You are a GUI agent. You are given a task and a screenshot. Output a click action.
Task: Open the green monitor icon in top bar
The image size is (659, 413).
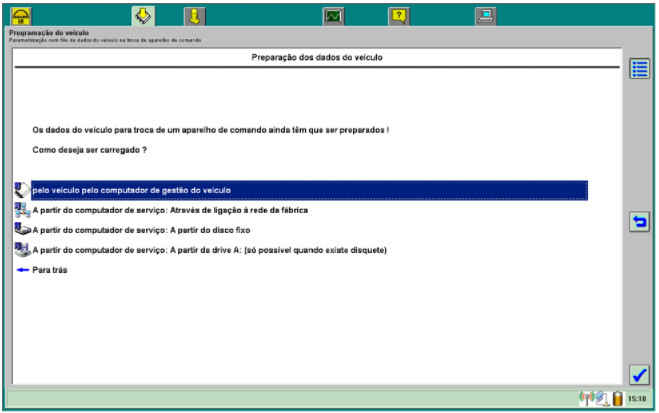333,15
